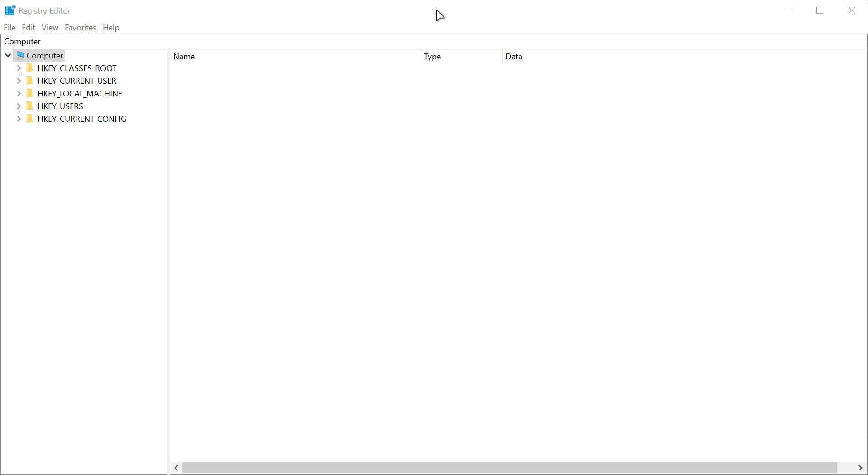Click the HKEY_LOCAL_MACHINE folder icon

coord(30,93)
